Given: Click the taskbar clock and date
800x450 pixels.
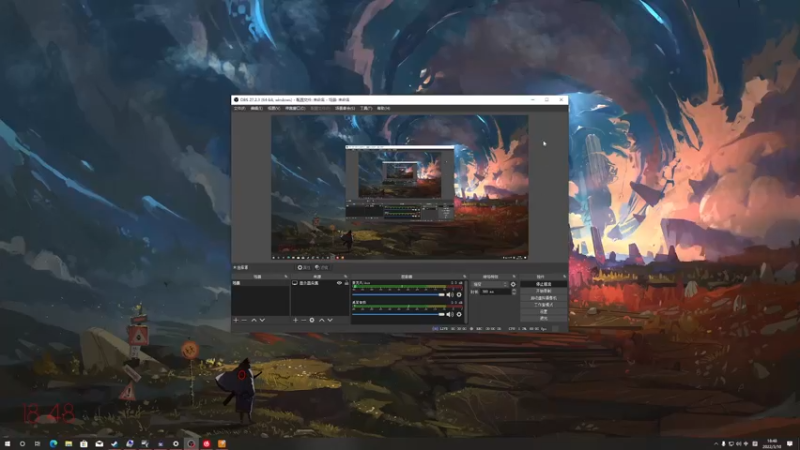Looking at the screenshot, I should tap(771, 444).
